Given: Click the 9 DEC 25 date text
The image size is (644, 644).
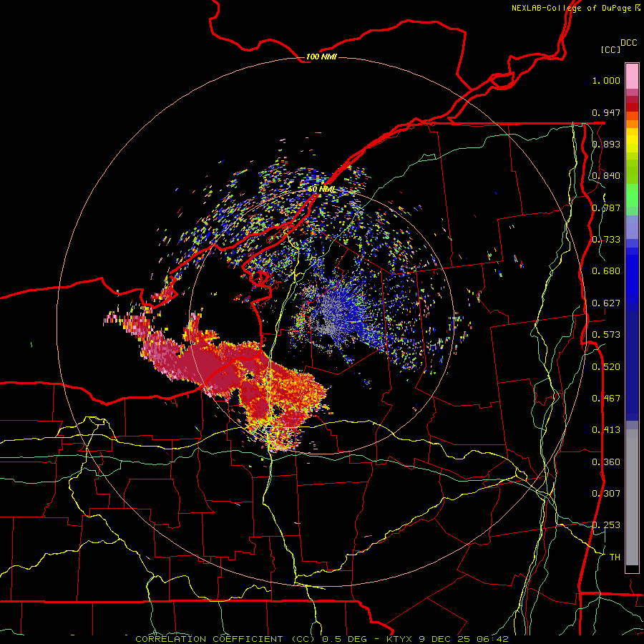Looking at the screenshot, I should 445,639.
